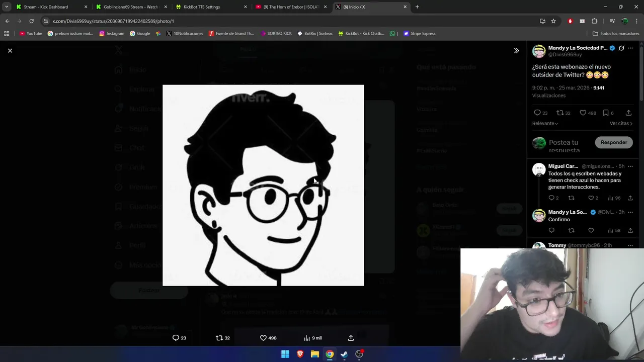Image resolution: width=644 pixels, height=362 pixels.
Task: Open the Windows Start menu
Action: click(285, 354)
